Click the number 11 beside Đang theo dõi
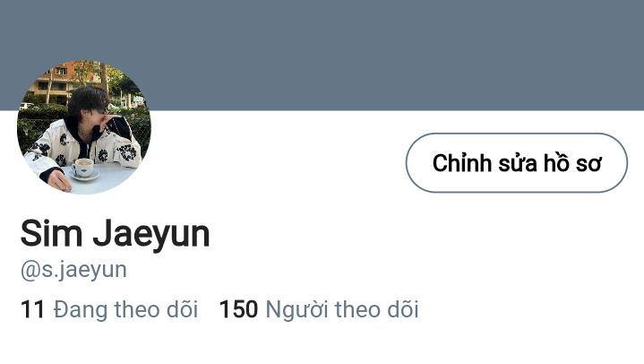The width and height of the screenshot is (644, 364). [x=32, y=309]
